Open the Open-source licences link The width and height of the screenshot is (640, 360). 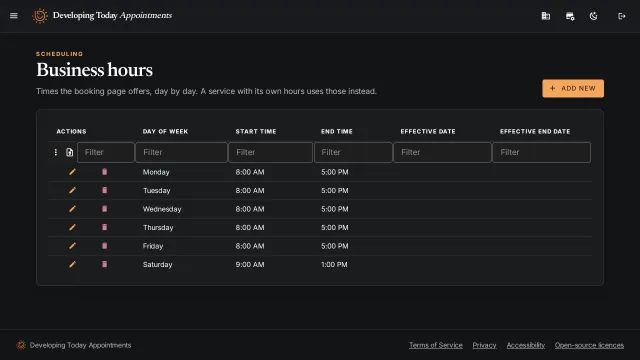point(589,345)
